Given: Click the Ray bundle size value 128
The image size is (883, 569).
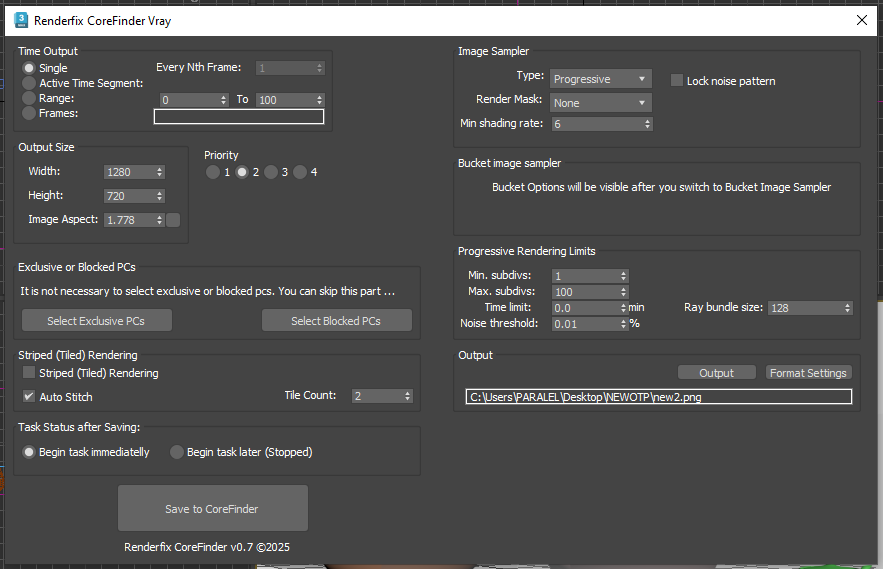Looking at the screenshot, I should click(x=805, y=308).
